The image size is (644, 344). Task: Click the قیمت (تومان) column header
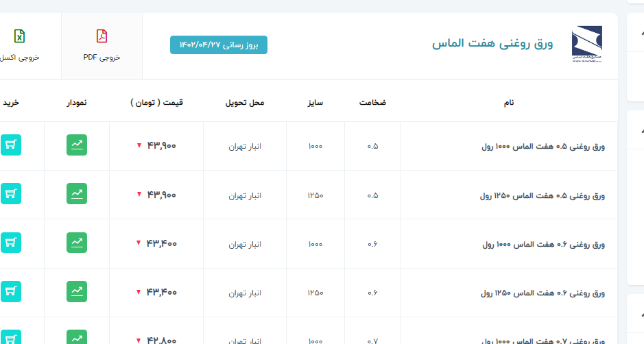pos(157,103)
